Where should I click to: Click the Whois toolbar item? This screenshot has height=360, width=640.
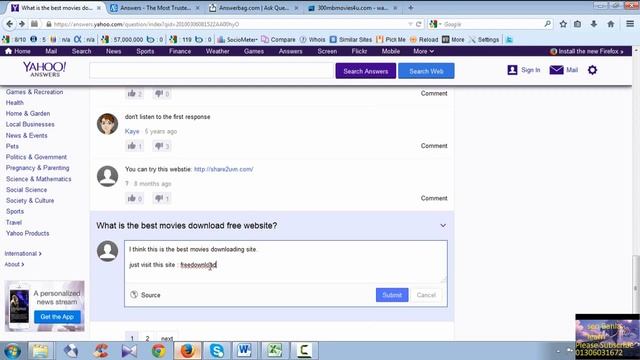[x=313, y=40]
